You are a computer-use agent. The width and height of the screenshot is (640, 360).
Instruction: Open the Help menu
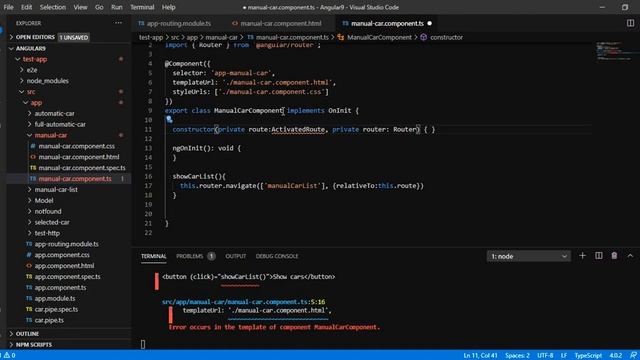click(169, 7)
